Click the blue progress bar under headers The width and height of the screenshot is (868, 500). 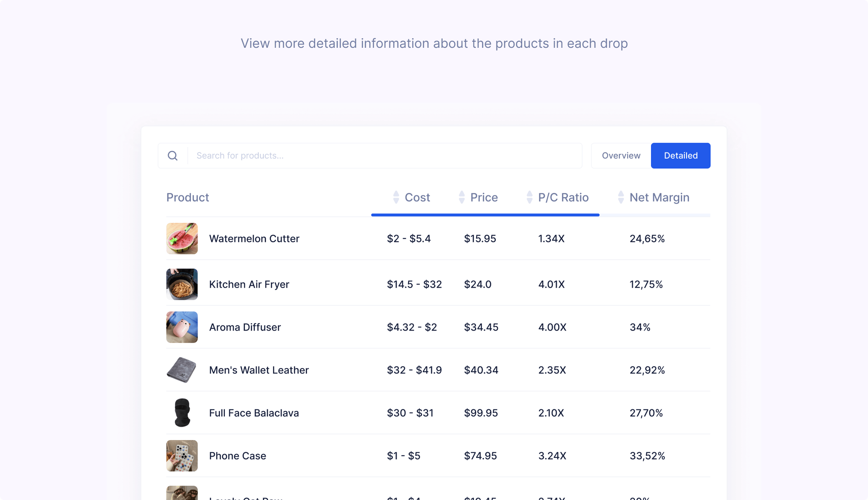click(x=485, y=215)
